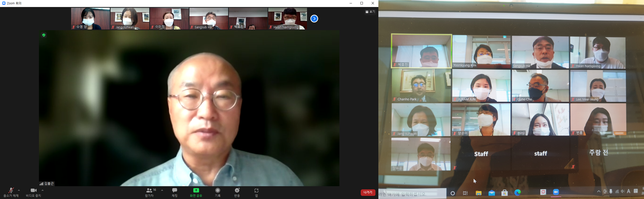Click muted mic icon on Guho Cho tile
This screenshot has height=199, width=644.
pos(515,99)
